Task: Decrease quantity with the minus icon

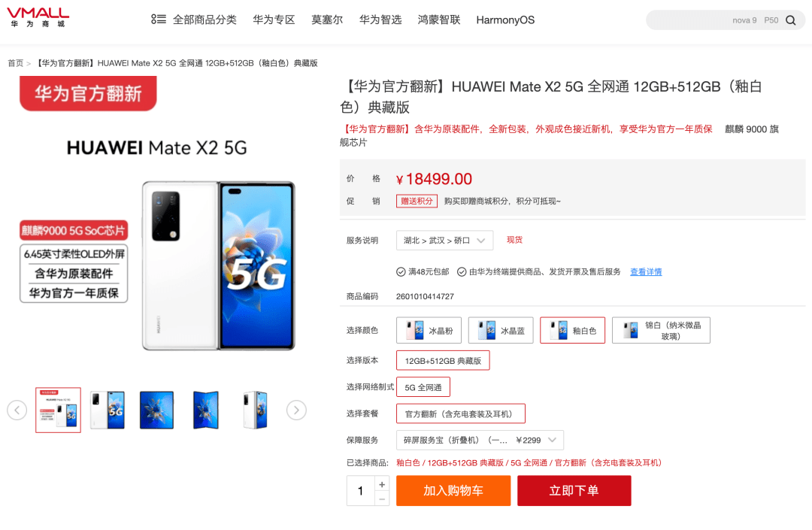Action: pos(382,499)
